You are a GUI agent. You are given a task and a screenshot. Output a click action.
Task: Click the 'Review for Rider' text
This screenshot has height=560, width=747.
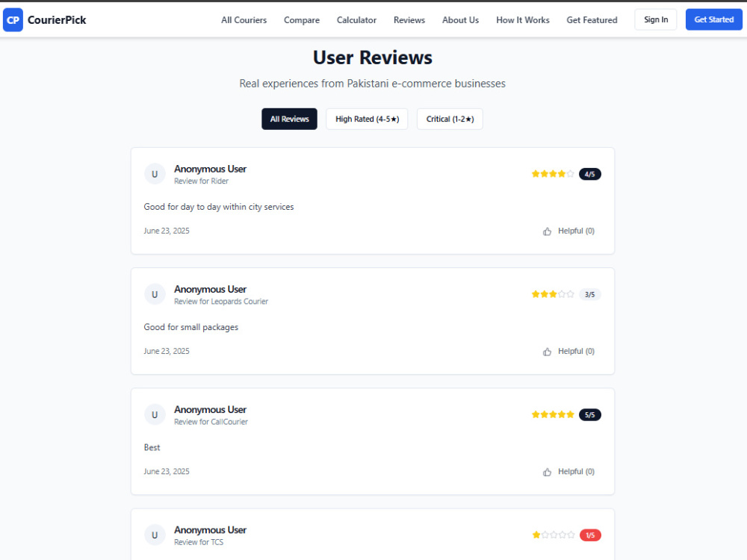(201, 181)
